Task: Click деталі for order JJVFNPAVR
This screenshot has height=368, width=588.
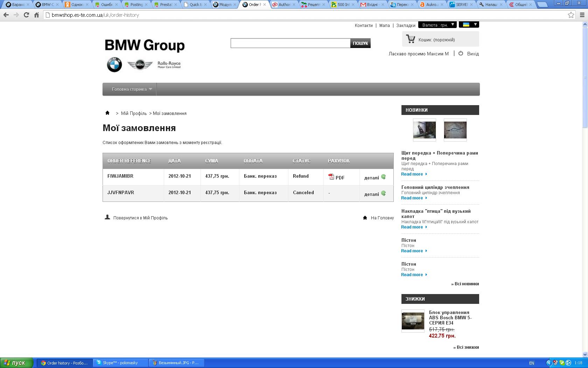Action: (x=371, y=194)
